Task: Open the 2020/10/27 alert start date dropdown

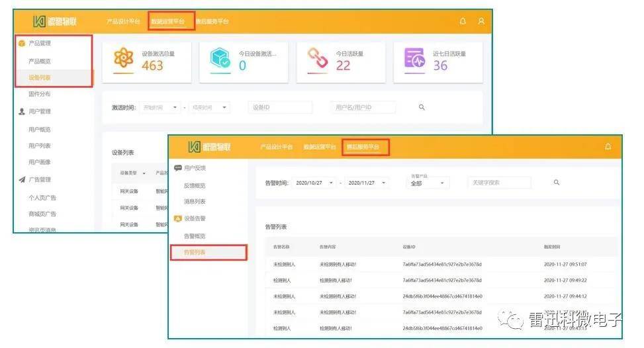Action: (314, 183)
